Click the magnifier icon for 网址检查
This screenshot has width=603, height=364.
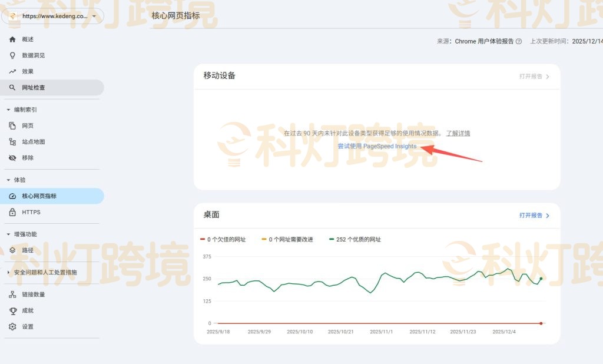point(12,87)
